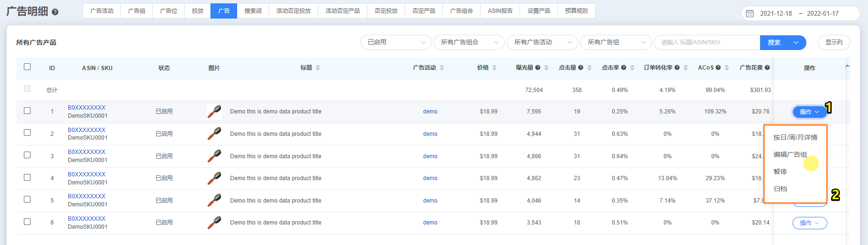The height and width of the screenshot is (245, 868).
Task: Open the 操作 dropdown for row 6
Action: tap(809, 223)
